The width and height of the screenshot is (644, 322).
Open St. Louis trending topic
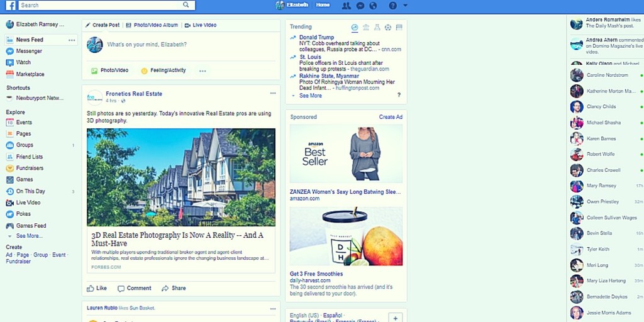[x=310, y=57]
